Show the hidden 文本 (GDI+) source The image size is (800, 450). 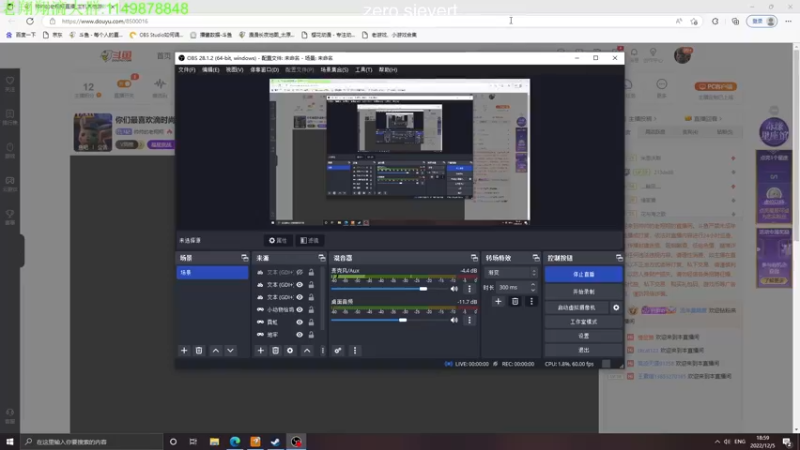[x=299, y=272]
